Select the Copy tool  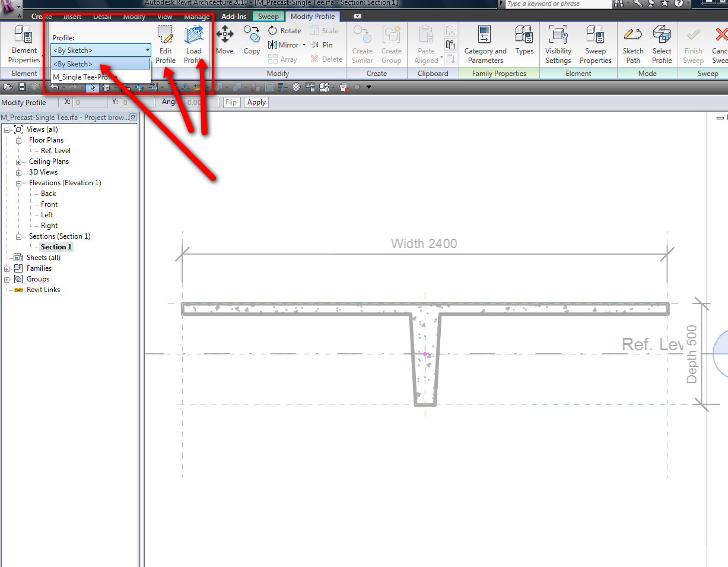click(x=252, y=40)
